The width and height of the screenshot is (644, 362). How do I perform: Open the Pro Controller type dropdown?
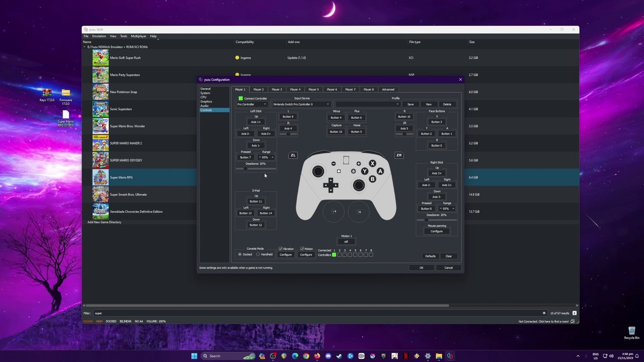(252, 104)
